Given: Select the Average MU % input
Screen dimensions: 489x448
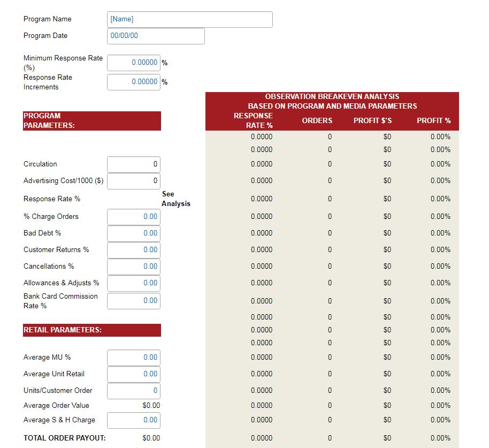Looking at the screenshot, I should (133, 358).
